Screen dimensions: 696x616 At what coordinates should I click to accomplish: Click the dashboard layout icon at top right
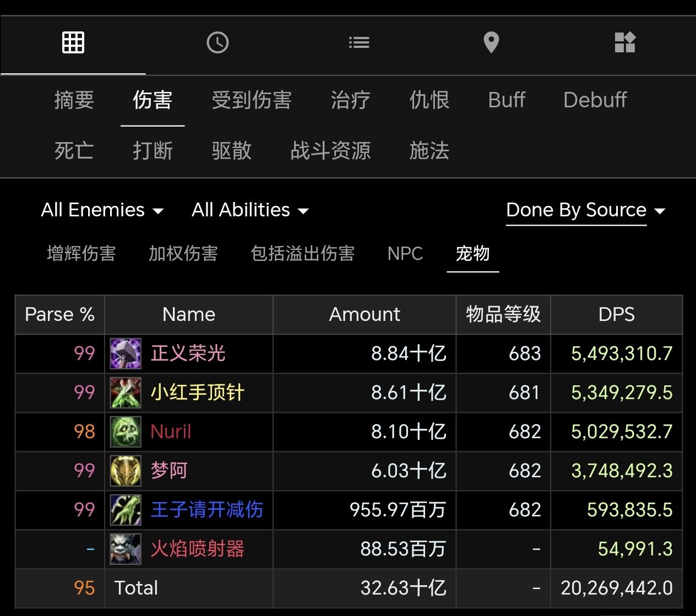tap(625, 42)
